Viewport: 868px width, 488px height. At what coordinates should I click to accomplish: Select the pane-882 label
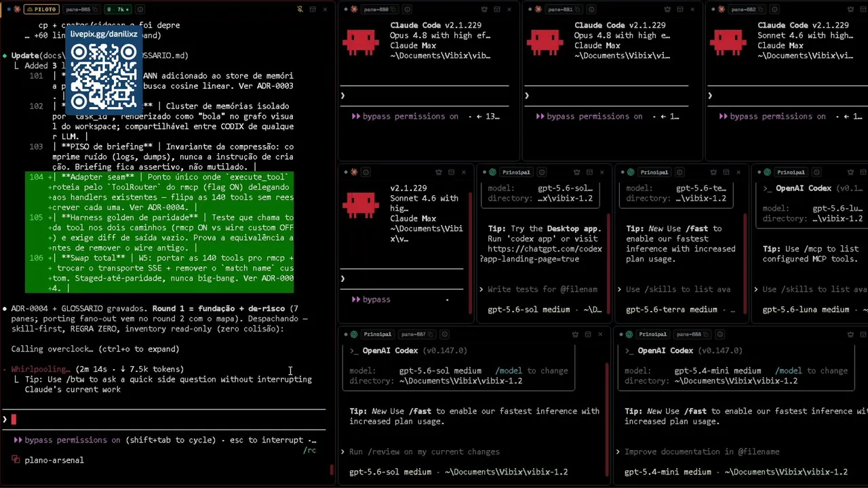click(x=743, y=9)
